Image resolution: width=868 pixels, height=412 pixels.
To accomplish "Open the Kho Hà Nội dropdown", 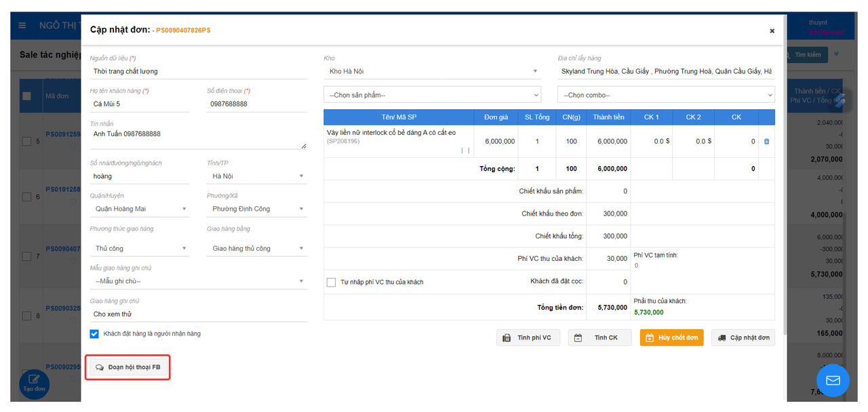I will point(432,71).
